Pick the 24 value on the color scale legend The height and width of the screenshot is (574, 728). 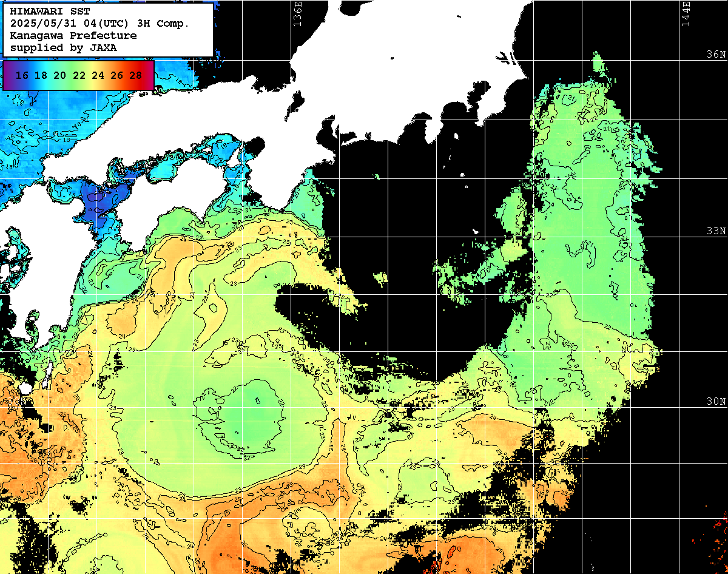click(98, 75)
